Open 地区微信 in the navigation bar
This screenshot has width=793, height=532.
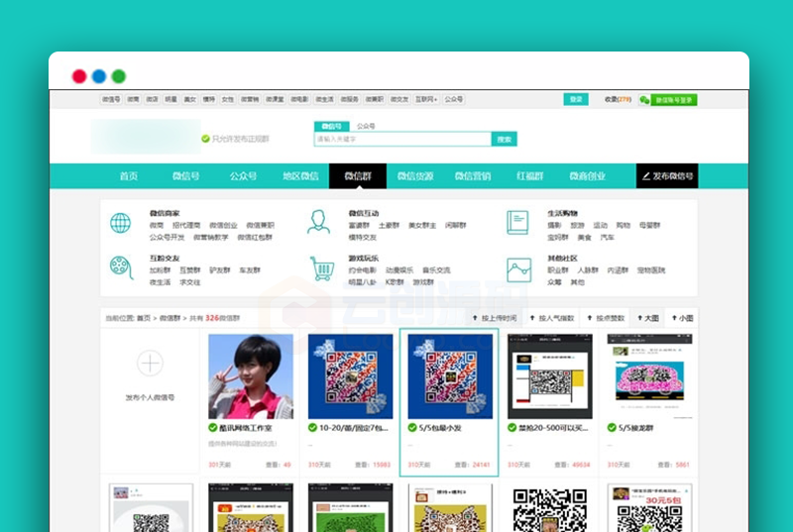point(300,175)
